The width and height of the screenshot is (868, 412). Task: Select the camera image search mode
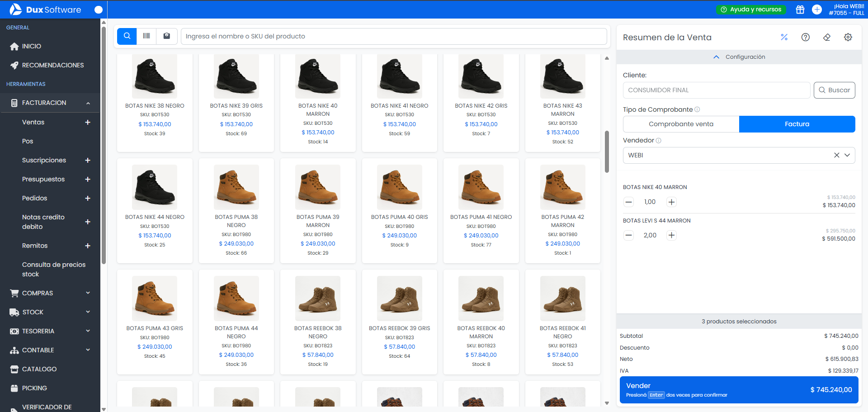pos(167,36)
